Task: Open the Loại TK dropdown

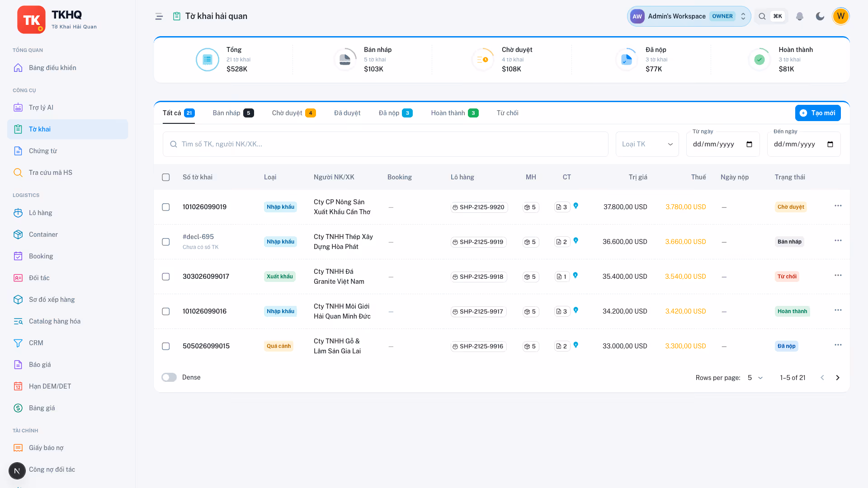Action: pyautogui.click(x=647, y=144)
